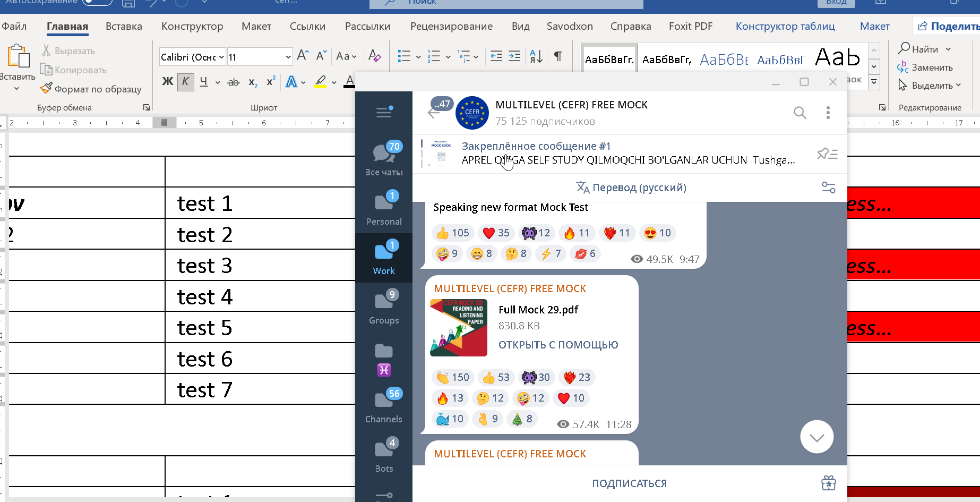
Task: Jump to latest messages with the down-arrow button
Action: coord(816,437)
